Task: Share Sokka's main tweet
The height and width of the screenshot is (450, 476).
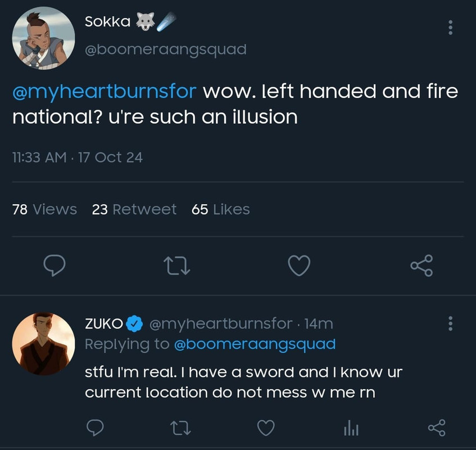Action: point(421,265)
